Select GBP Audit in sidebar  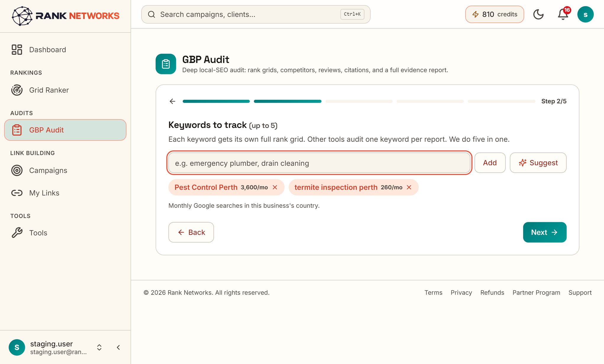click(65, 130)
